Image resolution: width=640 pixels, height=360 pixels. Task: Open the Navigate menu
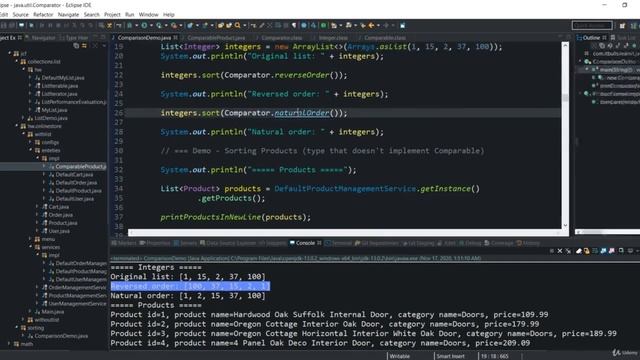point(68,14)
